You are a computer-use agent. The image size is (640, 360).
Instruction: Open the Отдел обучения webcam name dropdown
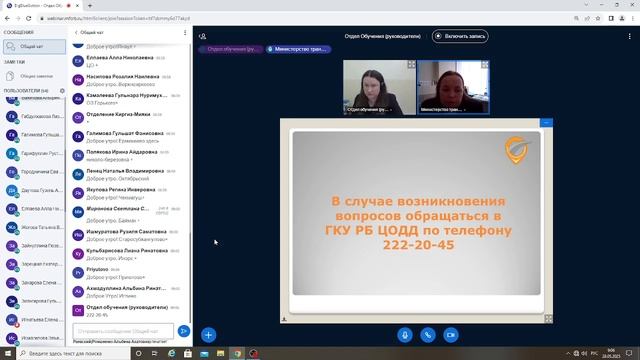(x=369, y=109)
